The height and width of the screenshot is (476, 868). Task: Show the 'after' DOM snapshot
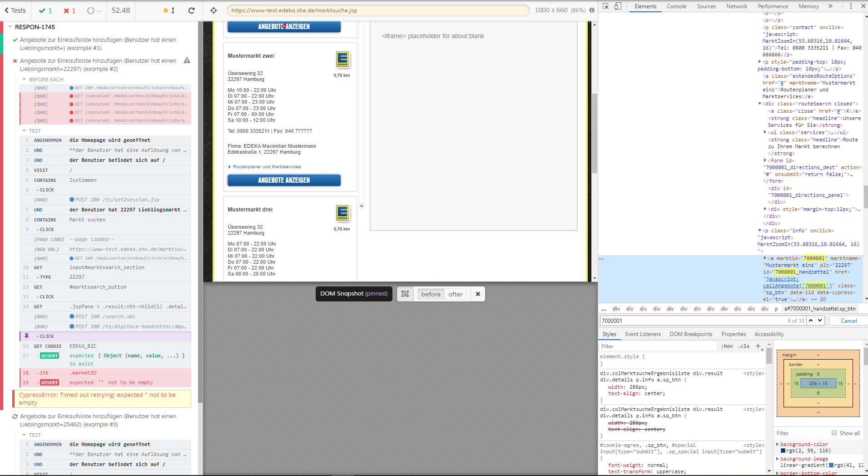[x=456, y=294]
